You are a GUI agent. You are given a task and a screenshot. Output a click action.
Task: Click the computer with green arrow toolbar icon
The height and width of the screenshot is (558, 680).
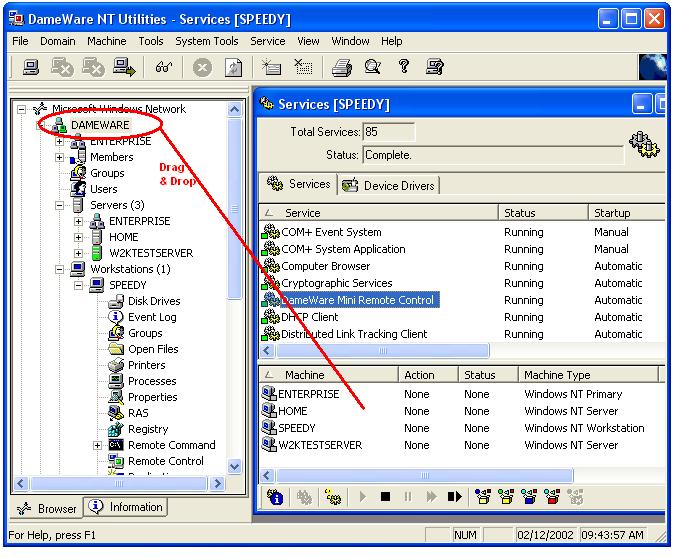[124, 67]
